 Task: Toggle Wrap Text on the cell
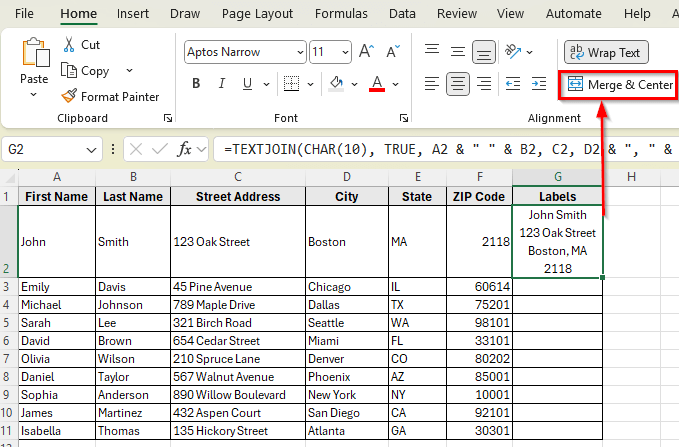point(606,52)
